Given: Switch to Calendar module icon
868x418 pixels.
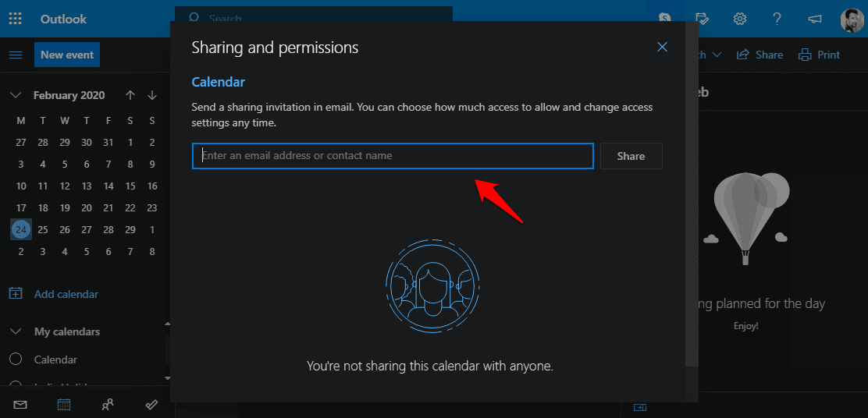Looking at the screenshot, I should pyautogui.click(x=64, y=405).
